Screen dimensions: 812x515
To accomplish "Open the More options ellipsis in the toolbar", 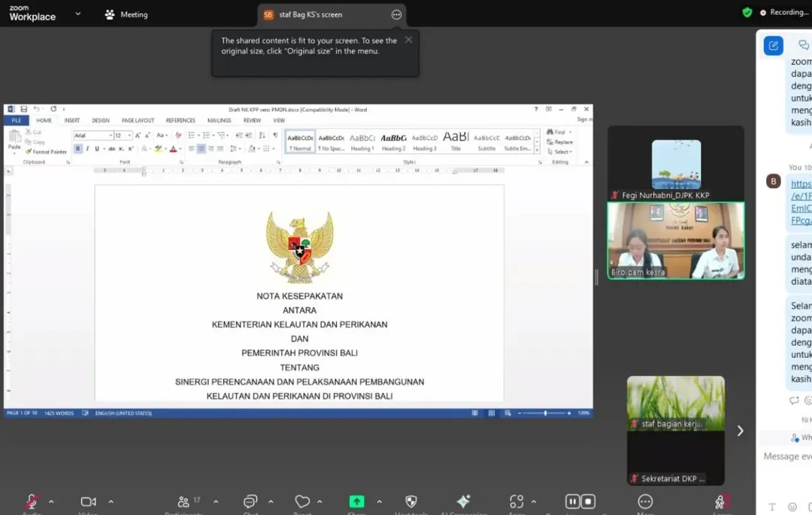I will click(645, 501).
